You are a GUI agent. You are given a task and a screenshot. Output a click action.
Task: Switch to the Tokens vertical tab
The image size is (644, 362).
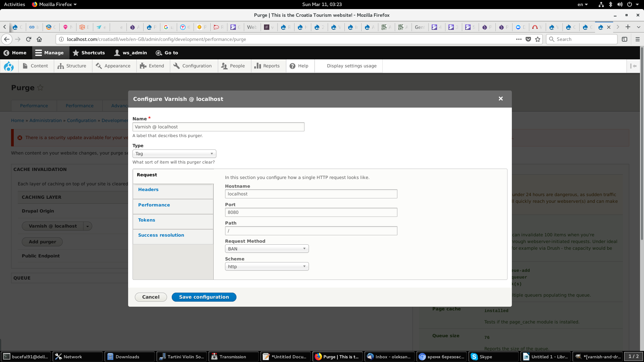[173, 222]
